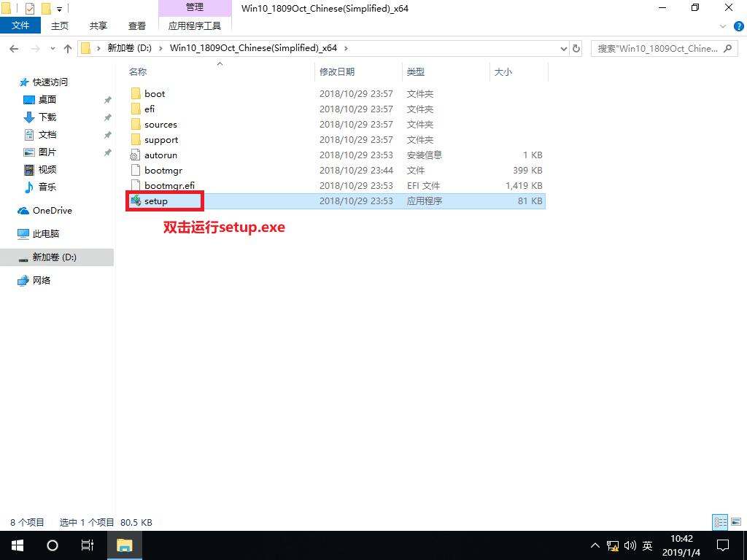Sort by the 修改日期 column header

pos(337,72)
